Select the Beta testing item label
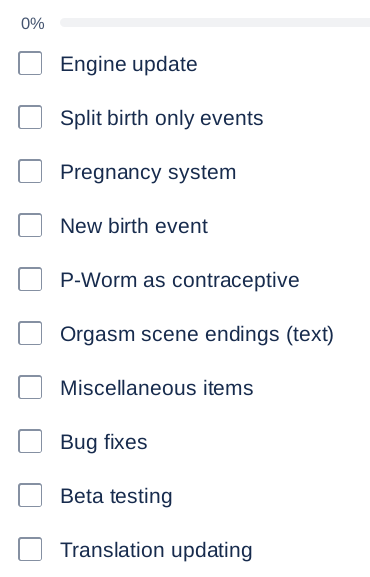This screenshot has height=577, width=370. point(116,496)
